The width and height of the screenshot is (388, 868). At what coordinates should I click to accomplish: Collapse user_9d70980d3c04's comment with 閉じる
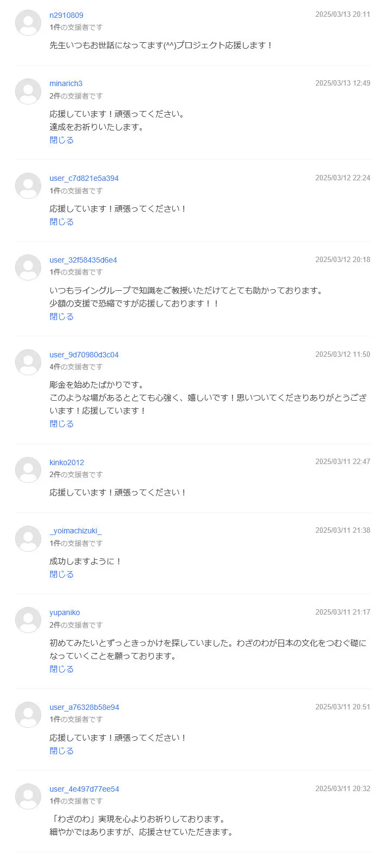(61, 424)
